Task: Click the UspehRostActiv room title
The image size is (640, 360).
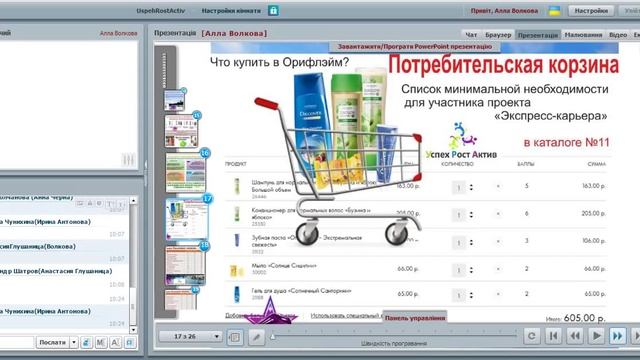Action: (x=160, y=11)
